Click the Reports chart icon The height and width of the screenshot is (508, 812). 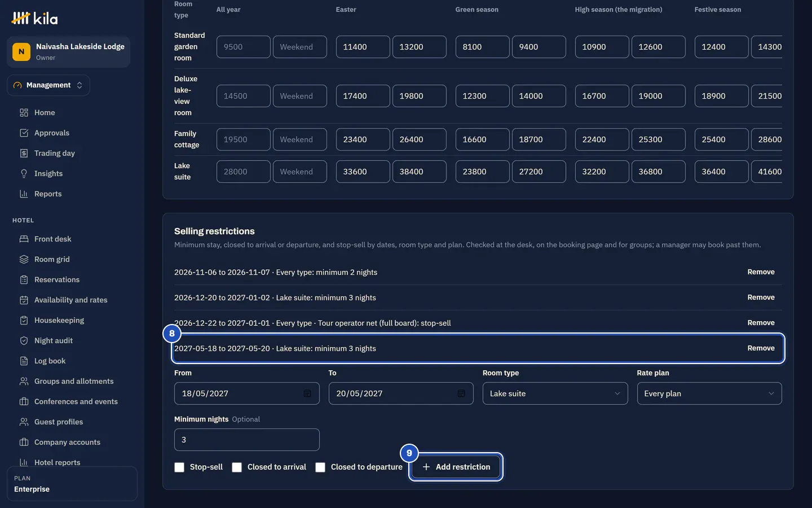click(x=24, y=194)
